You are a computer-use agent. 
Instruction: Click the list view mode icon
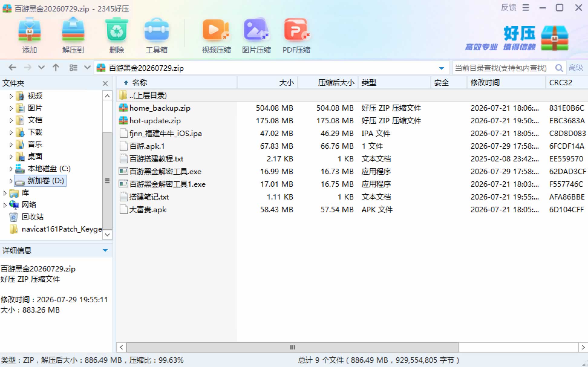(73, 67)
